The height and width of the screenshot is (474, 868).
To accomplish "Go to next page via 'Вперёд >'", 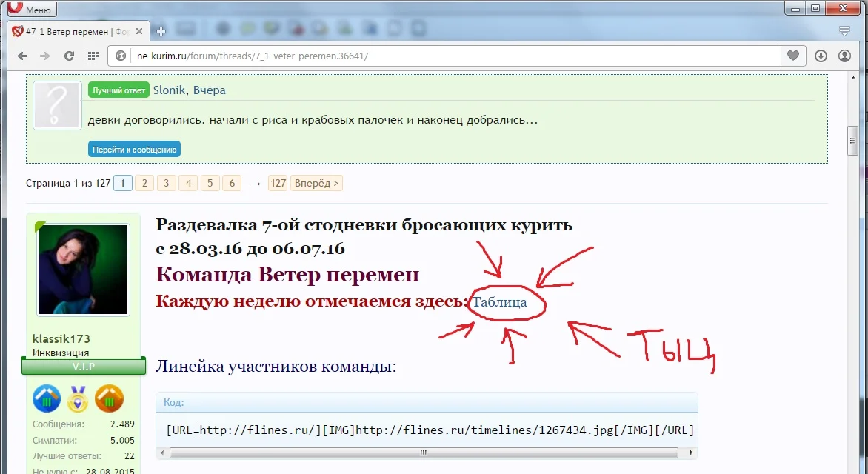I will click(x=316, y=182).
